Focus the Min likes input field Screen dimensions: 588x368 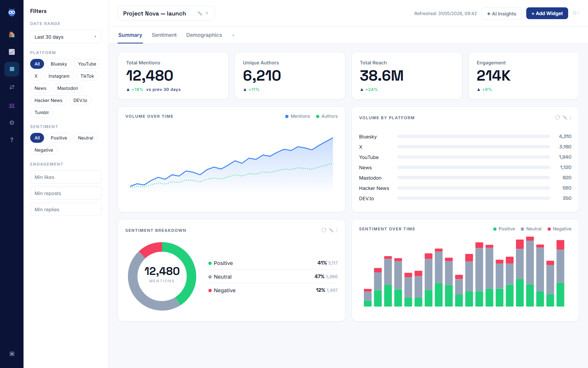tap(66, 177)
